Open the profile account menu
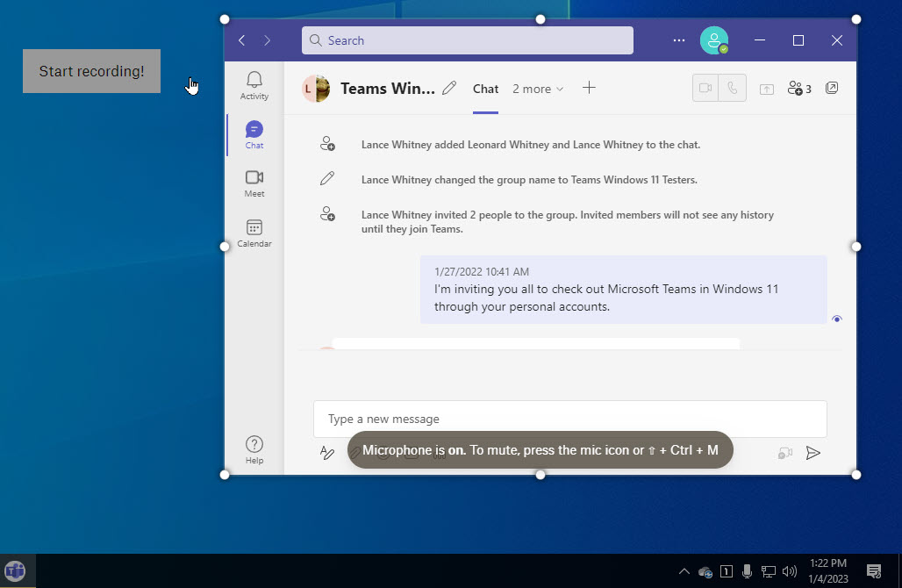Image resolution: width=902 pixels, height=588 pixels. [x=714, y=40]
